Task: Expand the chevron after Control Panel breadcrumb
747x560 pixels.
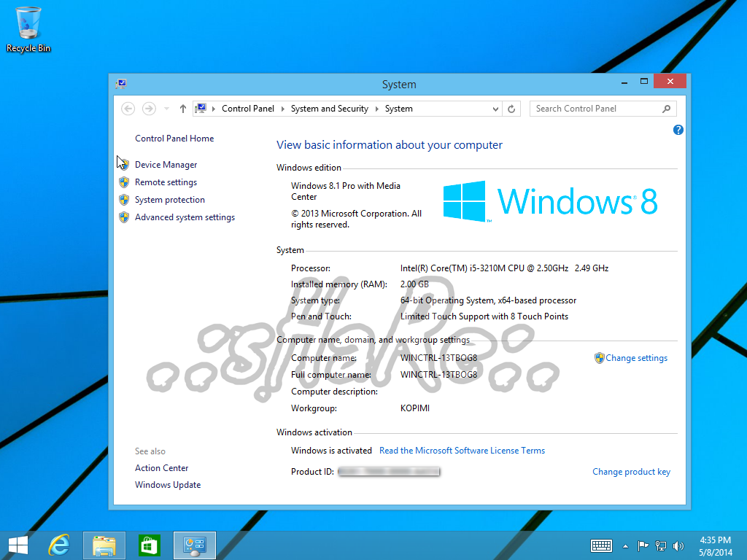Action: 282,109
